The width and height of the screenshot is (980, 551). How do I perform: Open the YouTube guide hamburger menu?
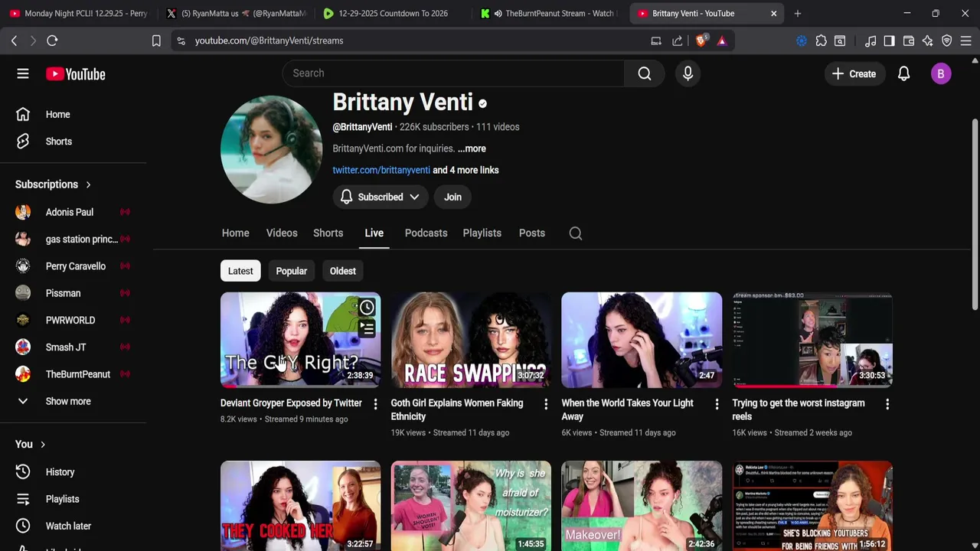[x=23, y=74]
